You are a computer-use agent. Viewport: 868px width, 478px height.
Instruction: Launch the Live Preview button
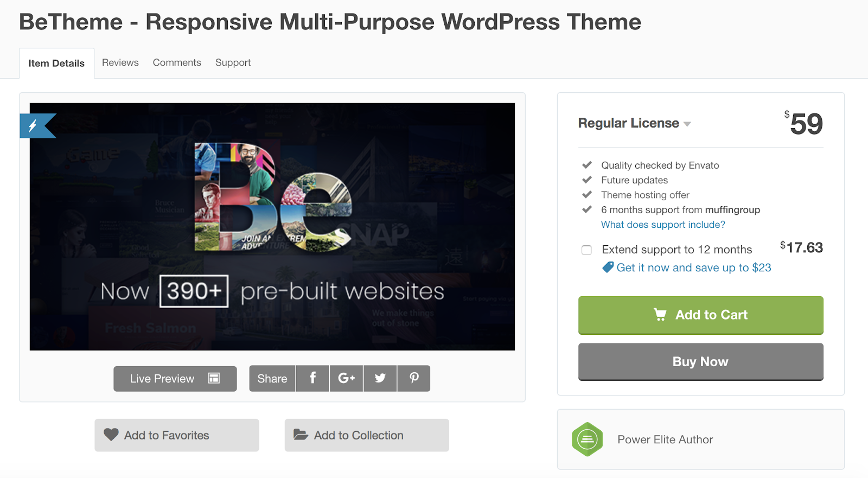pos(175,379)
